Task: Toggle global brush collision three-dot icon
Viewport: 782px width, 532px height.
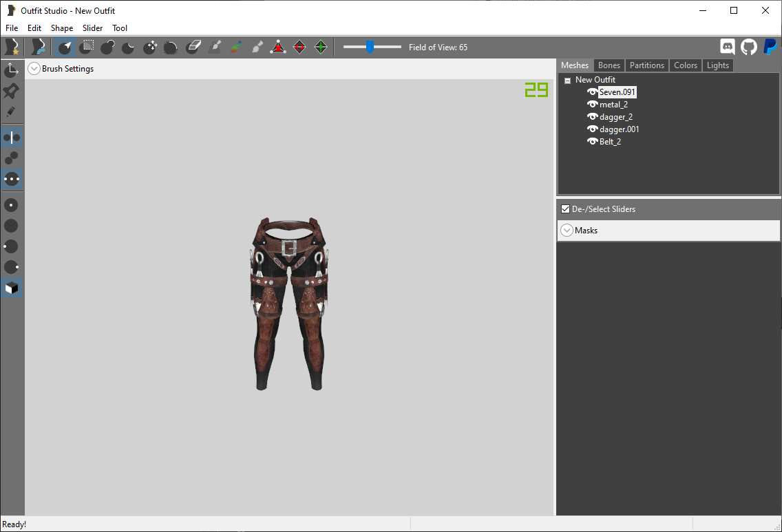Action: point(12,178)
